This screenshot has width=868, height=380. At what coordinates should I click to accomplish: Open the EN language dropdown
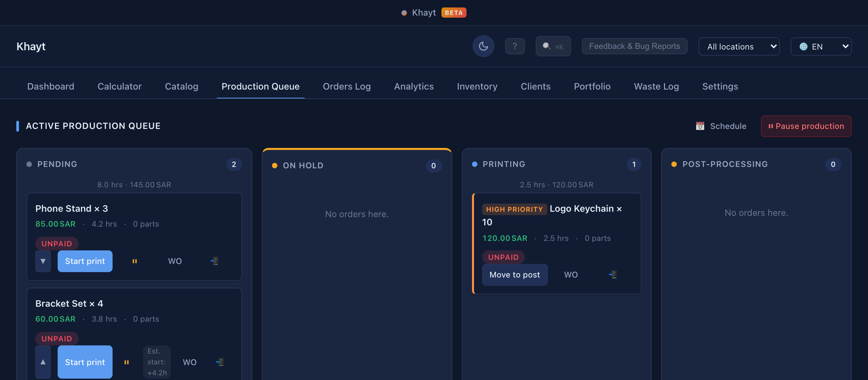coord(821,46)
